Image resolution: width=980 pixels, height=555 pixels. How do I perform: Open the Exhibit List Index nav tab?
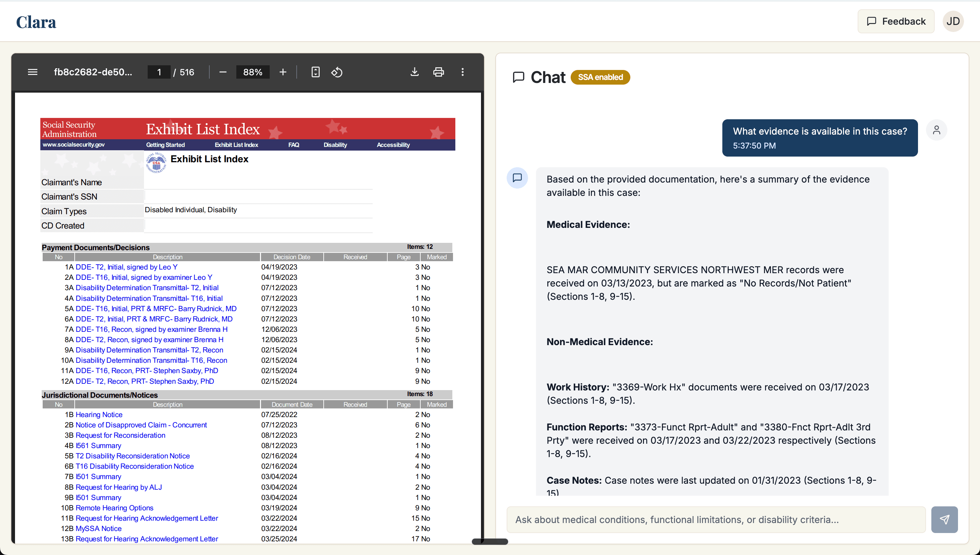click(236, 145)
